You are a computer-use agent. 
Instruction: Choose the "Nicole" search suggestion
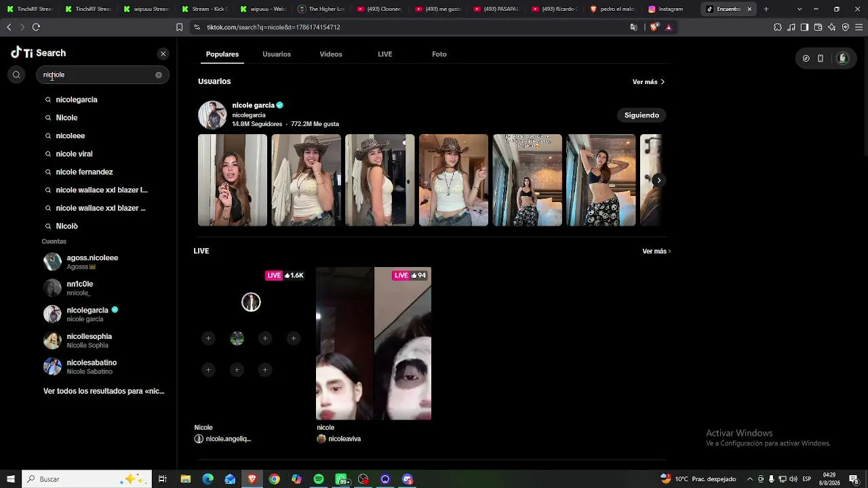pos(66,118)
